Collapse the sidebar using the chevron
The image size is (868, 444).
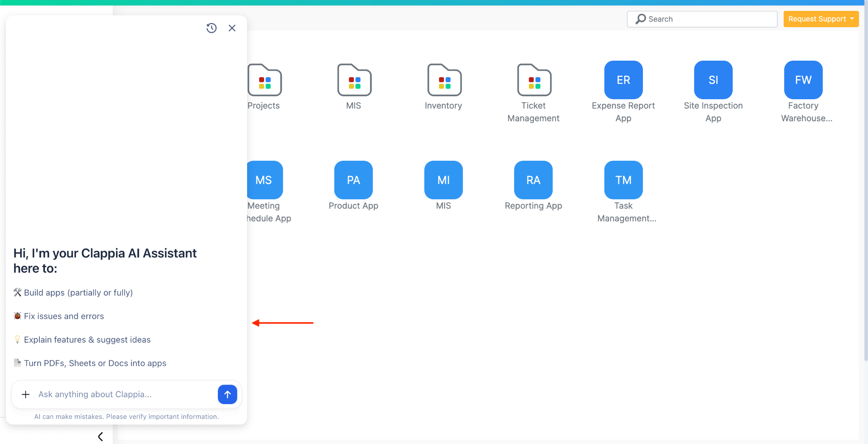[100, 436]
